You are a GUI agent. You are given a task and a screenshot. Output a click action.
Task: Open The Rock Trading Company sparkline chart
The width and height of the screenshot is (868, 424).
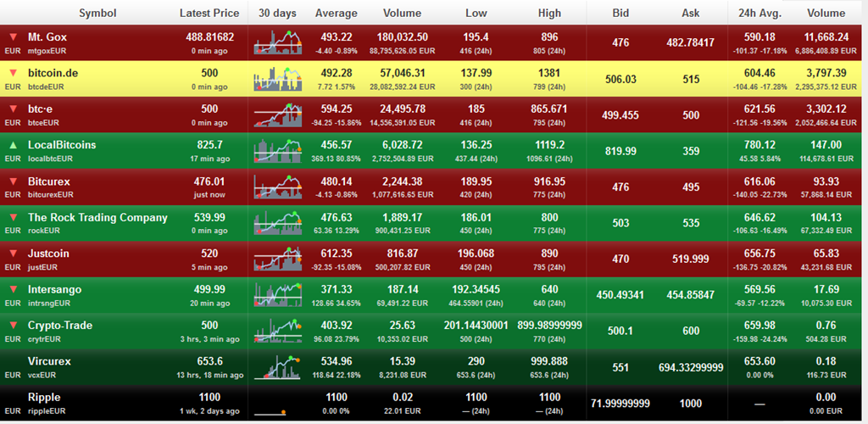(278, 222)
